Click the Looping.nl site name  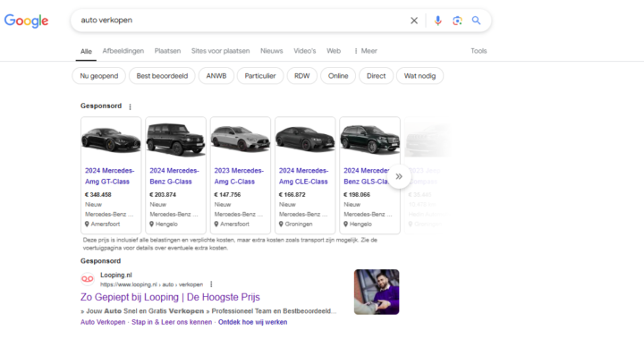[116, 275]
